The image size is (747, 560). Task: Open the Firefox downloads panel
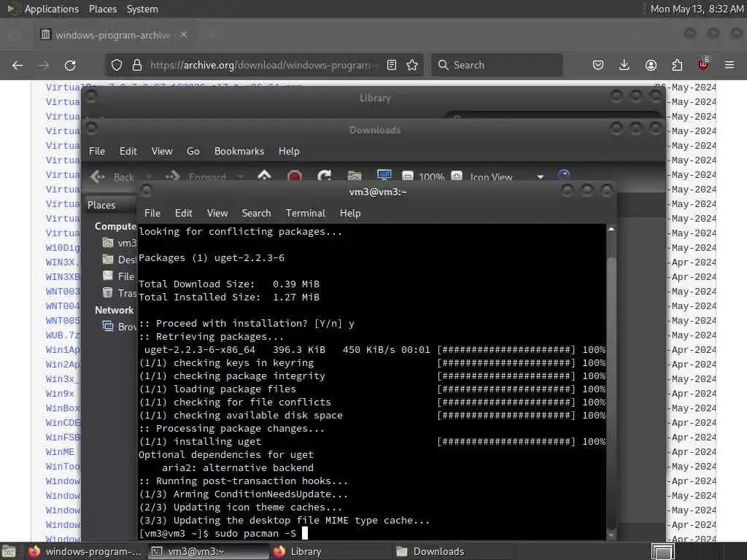[x=624, y=65]
